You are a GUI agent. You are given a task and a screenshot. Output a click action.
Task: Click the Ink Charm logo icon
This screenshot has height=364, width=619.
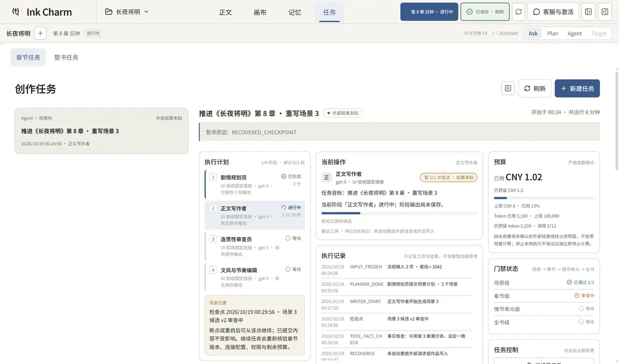[15, 12]
